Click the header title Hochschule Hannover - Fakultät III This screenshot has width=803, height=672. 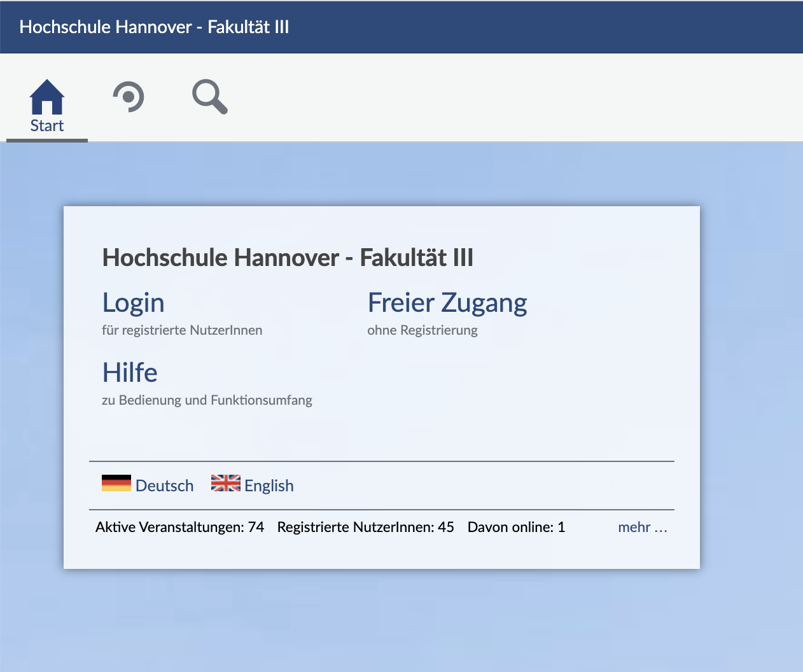(154, 27)
